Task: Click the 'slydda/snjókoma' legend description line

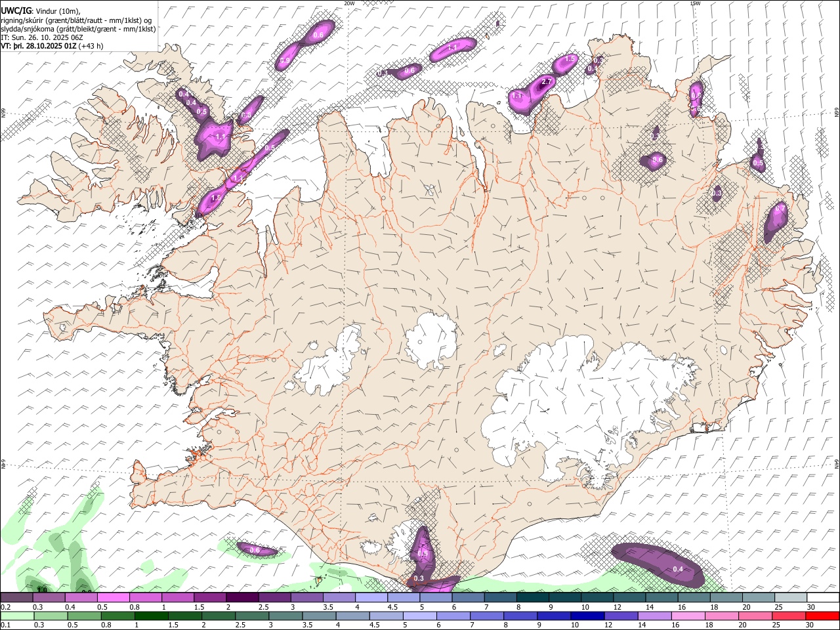Action: (78, 29)
